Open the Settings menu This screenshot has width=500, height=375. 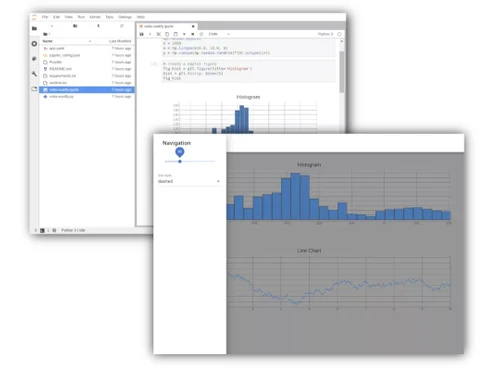point(125,17)
